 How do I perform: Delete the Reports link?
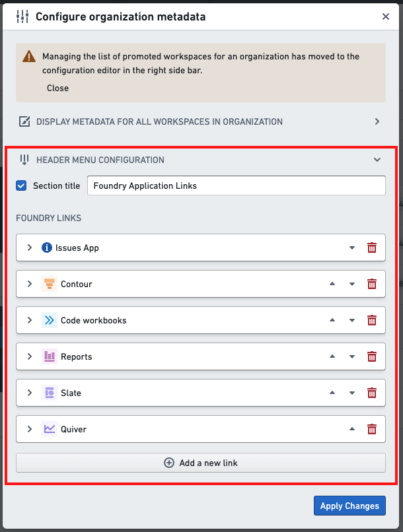pos(372,356)
